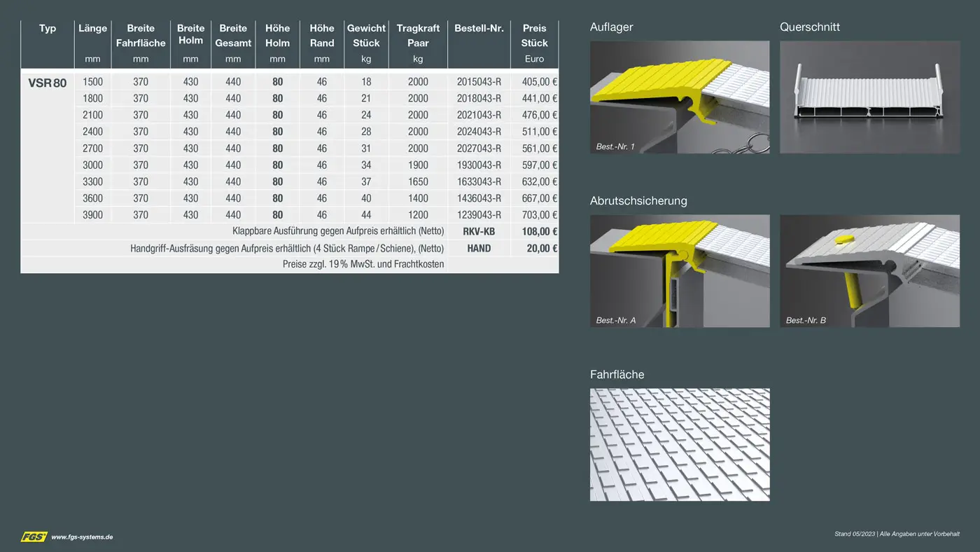Open the www.fgs-systems.de link

[x=82, y=537]
